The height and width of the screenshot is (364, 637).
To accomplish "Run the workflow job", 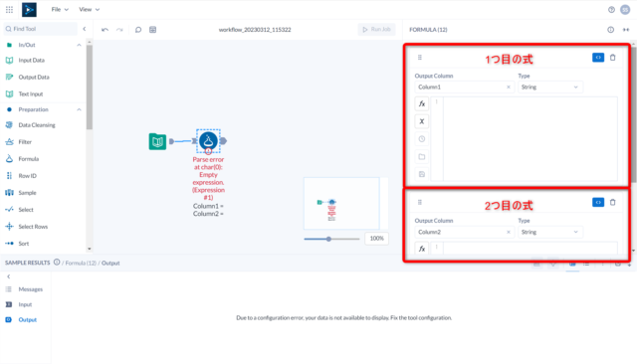I will [376, 29].
